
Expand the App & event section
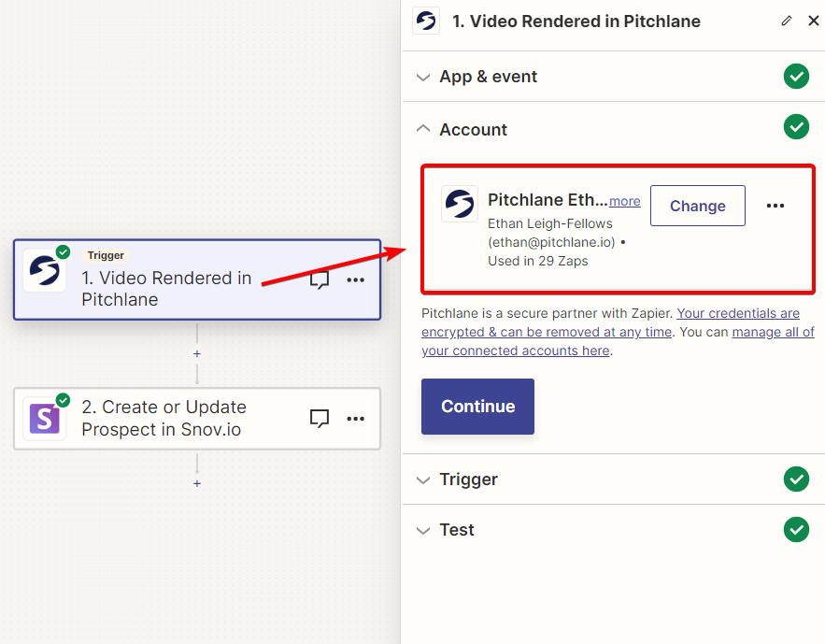coord(613,77)
